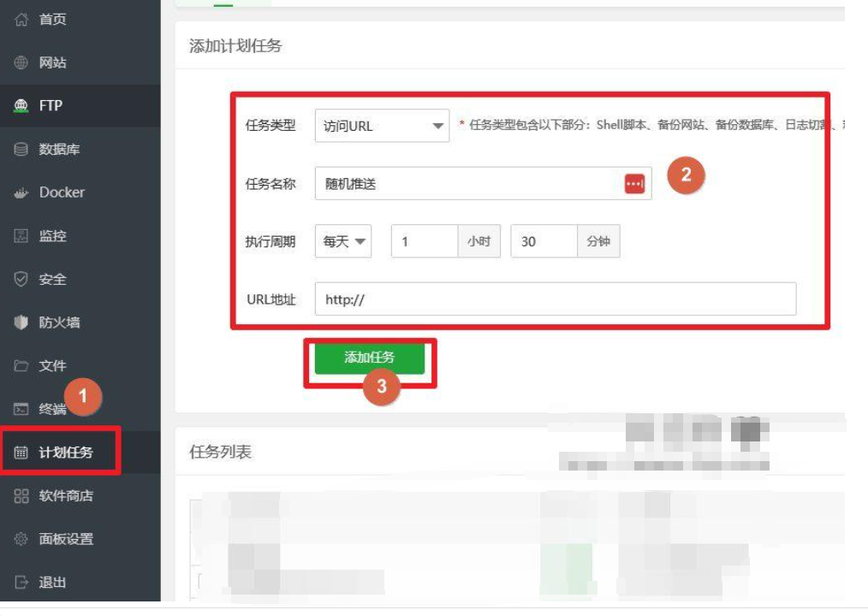
Task: Open the 监控 menu item
Action: click(x=52, y=236)
